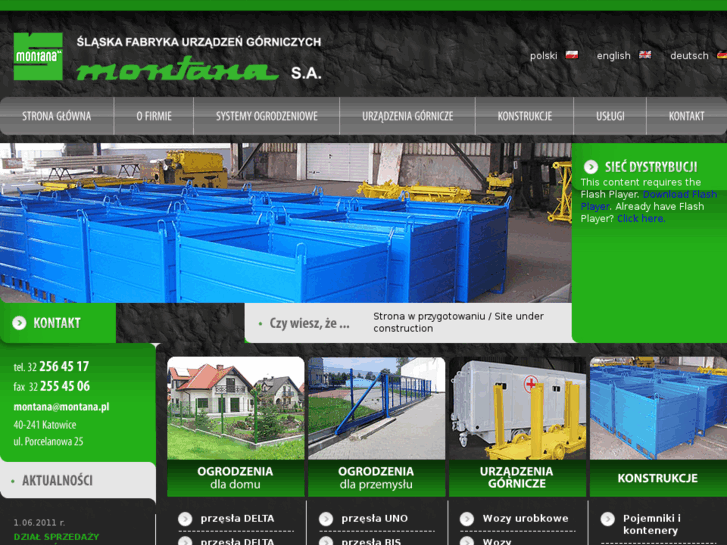This screenshot has height=545, width=727.
Task: Switch language to english
Action: click(x=613, y=56)
